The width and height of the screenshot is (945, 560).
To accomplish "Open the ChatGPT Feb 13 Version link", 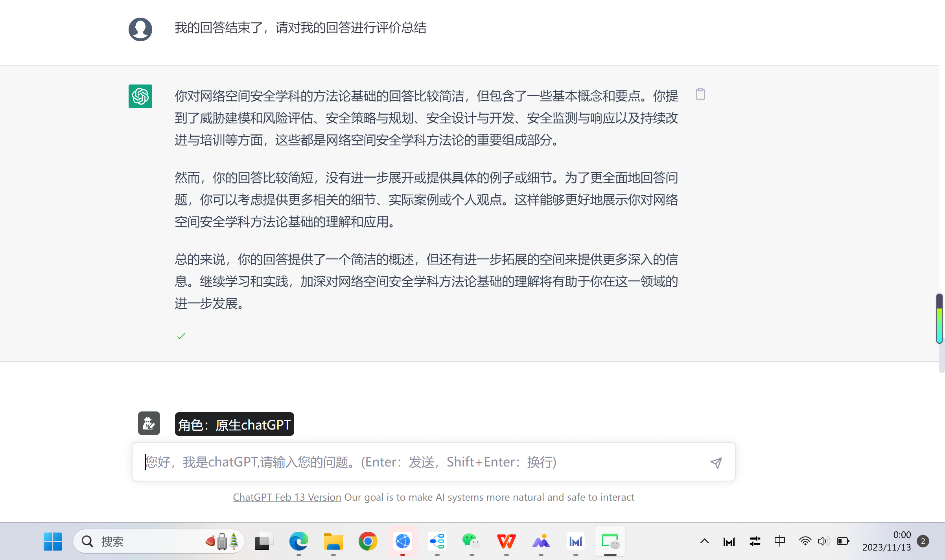I will [287, 497].
